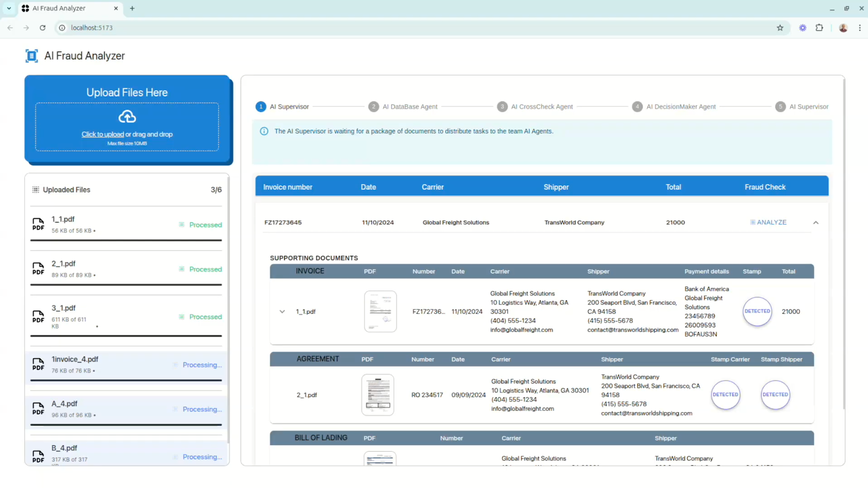
Task: Click the 'Click to upload' link
Action: 103,135
